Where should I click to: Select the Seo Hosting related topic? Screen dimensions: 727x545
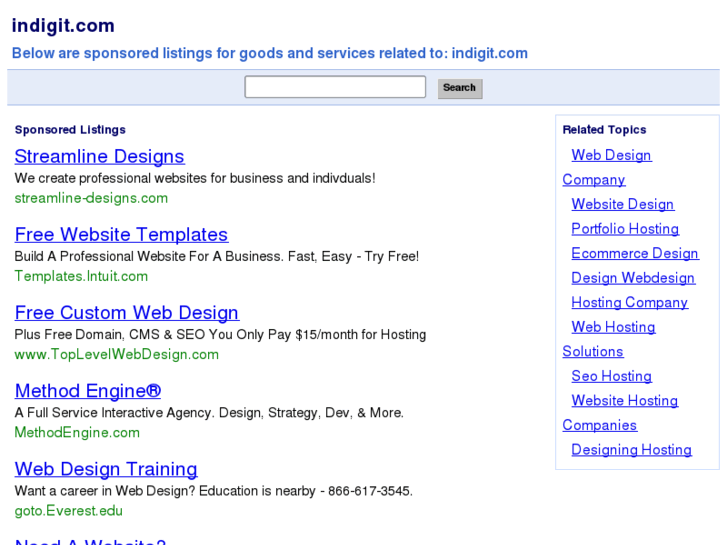(612, 376)
